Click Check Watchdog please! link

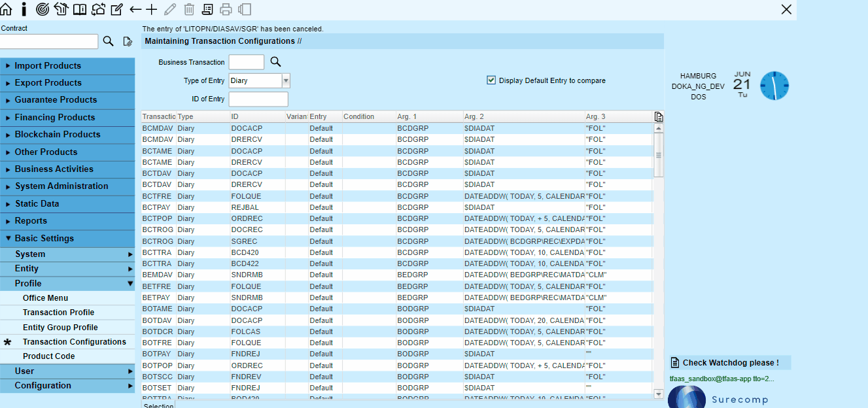click(731, 363)
